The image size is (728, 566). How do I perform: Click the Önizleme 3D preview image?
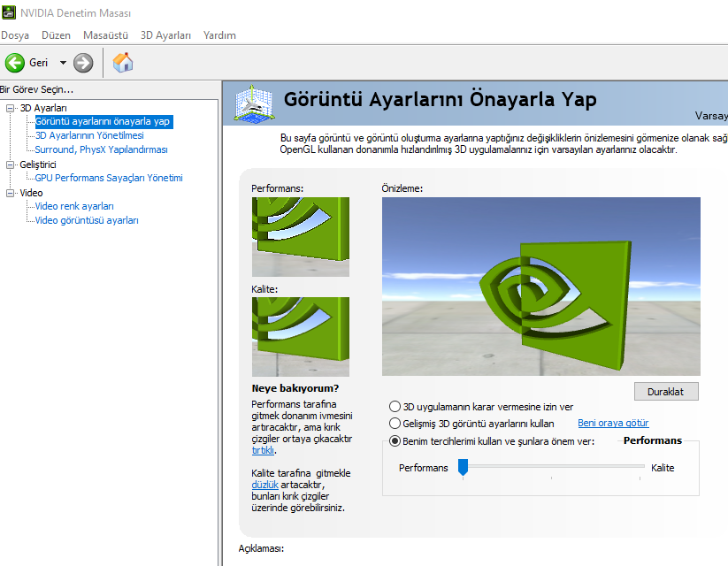540,287
